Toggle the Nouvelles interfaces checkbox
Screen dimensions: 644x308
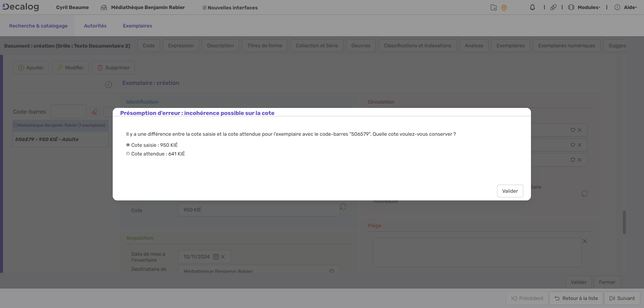coord(204,7)
